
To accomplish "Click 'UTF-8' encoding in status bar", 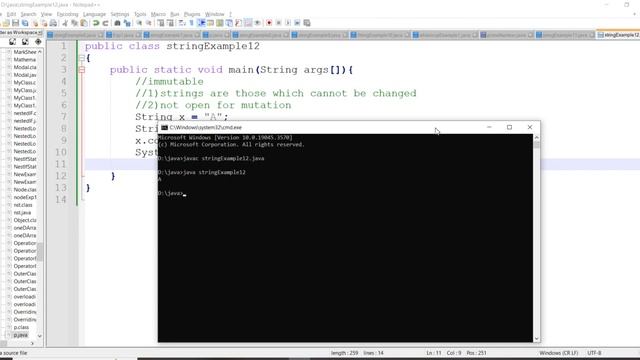I will click(x=594, y=353).
